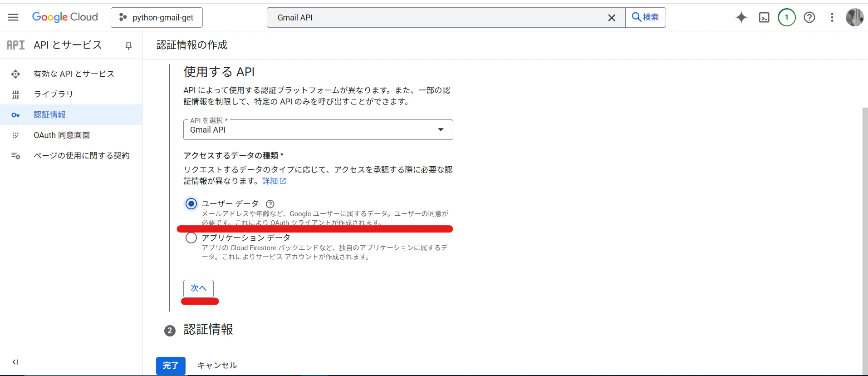Click the アクセスするデータの種類 label
Viewport: 868px width, 376px height.
tap(233, 155)
